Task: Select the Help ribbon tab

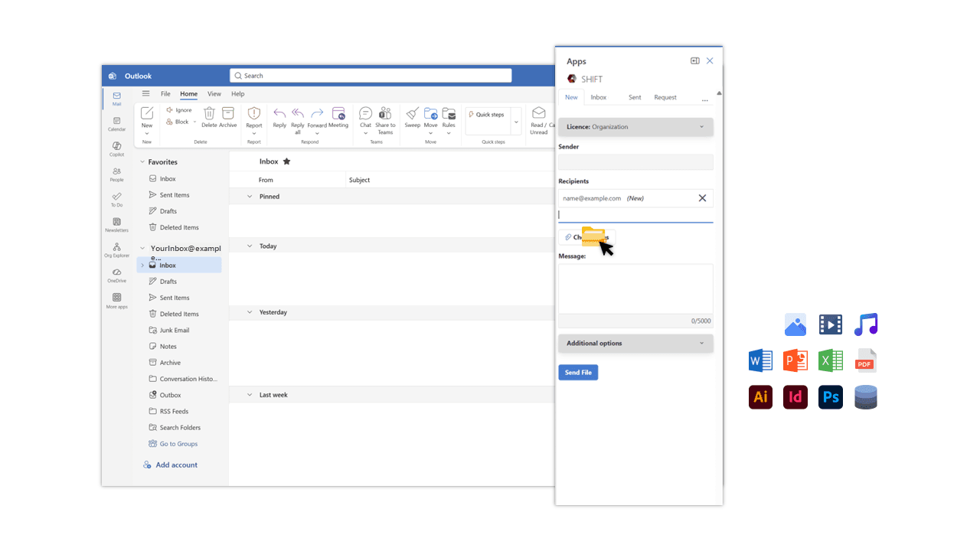Action: pos(238,94)
